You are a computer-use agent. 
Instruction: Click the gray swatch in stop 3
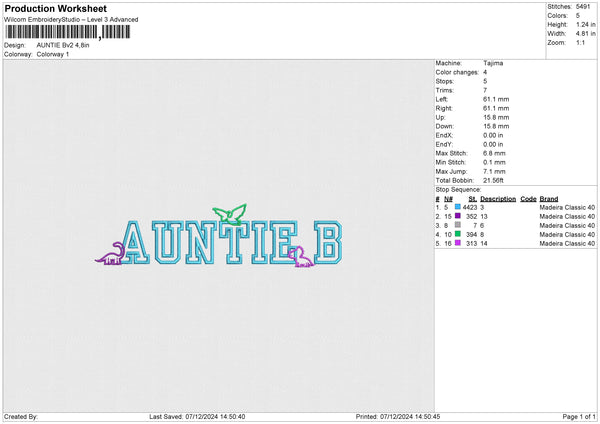coord(458,225)
